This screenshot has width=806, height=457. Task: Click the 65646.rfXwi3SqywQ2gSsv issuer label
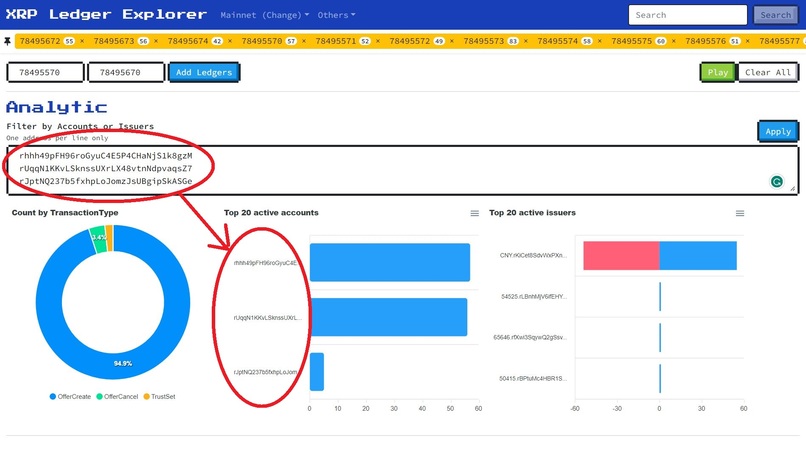529,338
